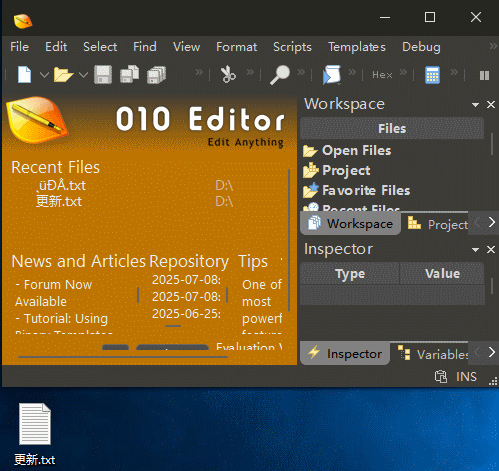Open the Scripts menu
Image resolution: width=499 pixels, height=471 pixels.
(x=292, y=47)
